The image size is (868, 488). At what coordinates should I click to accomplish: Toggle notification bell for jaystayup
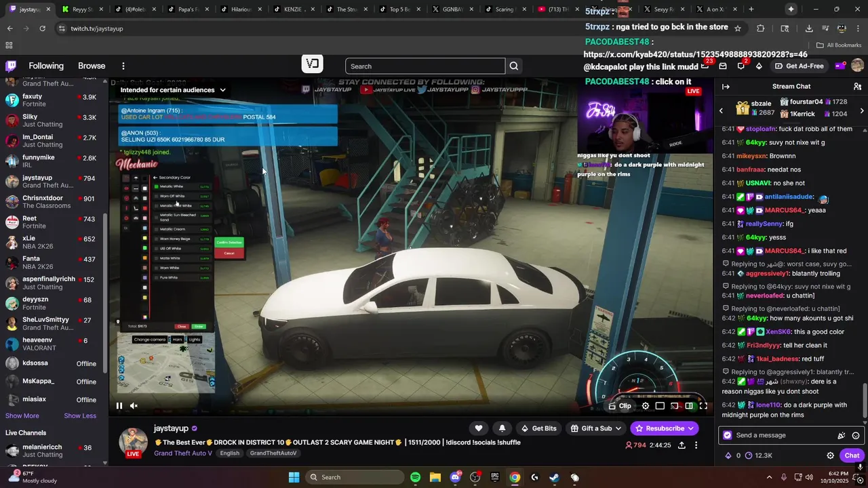tap(502, 428)
